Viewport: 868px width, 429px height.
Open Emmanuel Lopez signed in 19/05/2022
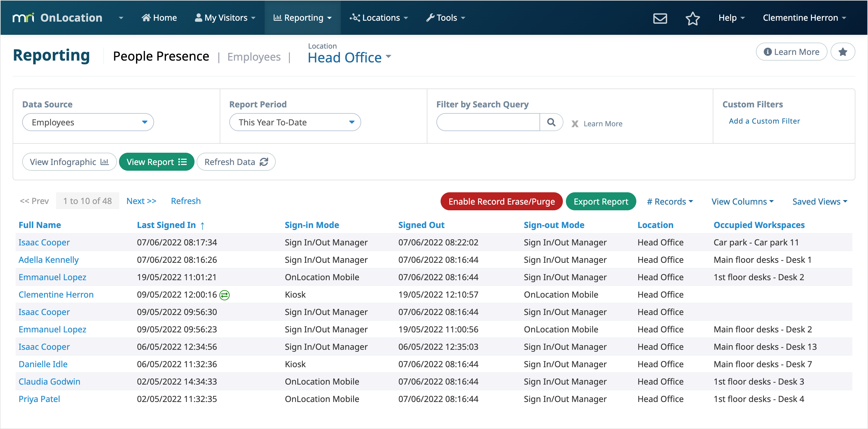pos(52,277)
